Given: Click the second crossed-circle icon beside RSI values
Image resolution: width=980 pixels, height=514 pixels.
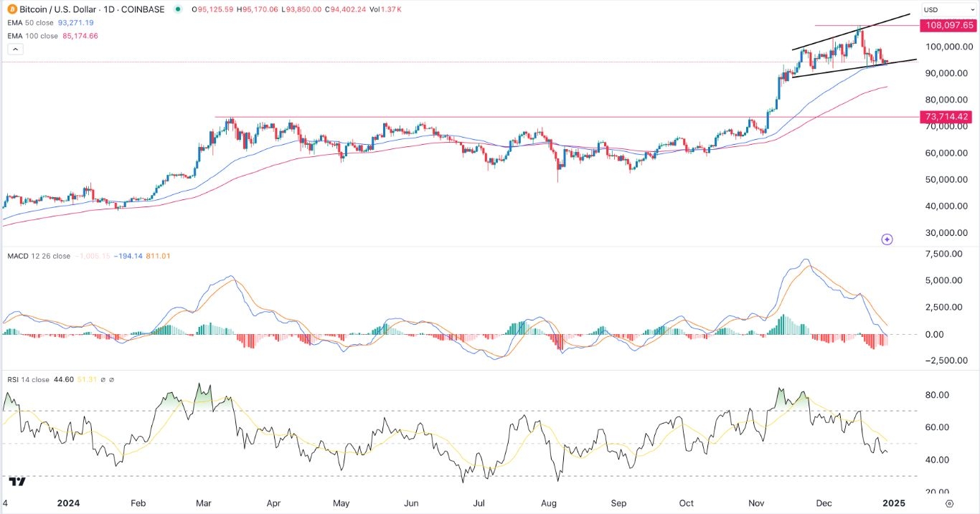Looking at the screenshot, I should (x=113, y=380).
